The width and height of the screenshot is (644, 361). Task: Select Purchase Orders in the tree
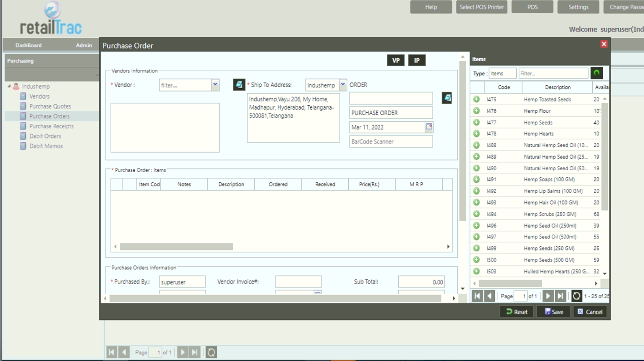pyautogui.click(x=49, y=116)
